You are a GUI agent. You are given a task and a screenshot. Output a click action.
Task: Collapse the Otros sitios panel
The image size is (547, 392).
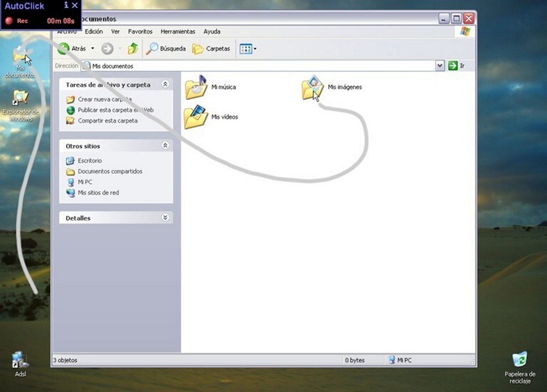165,145
